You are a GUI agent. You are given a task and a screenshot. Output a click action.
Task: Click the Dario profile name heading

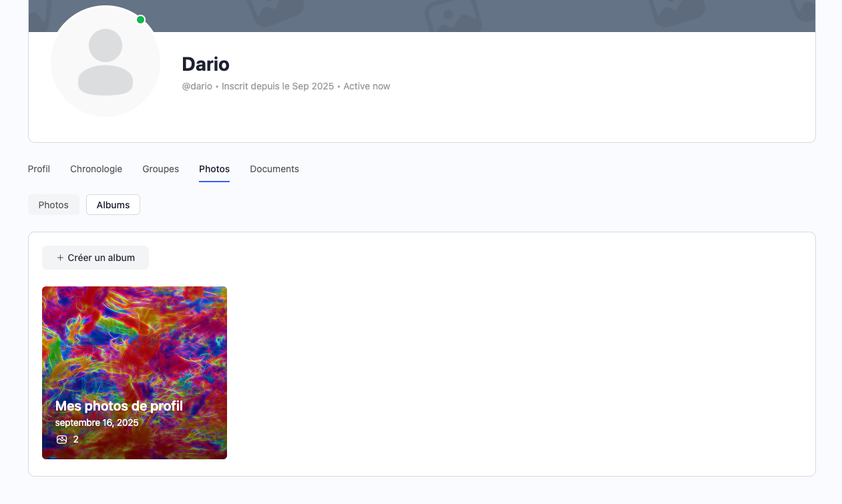pyautogui.click(x=206, y=64)
